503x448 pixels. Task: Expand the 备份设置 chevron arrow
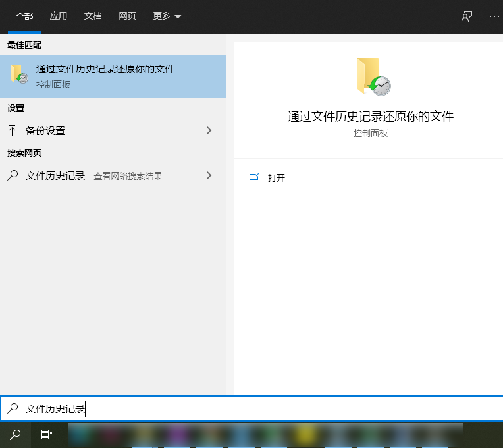point(209,130)
